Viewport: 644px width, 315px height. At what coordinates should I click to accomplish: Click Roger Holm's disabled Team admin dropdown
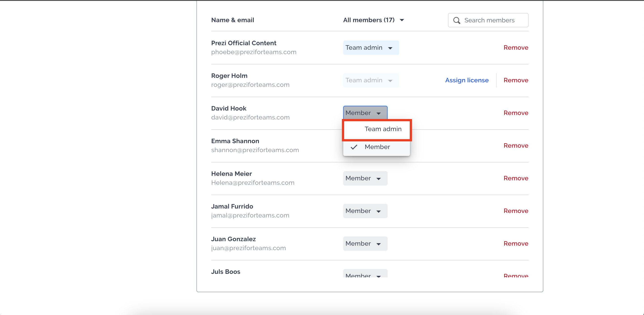click(371, 80)
